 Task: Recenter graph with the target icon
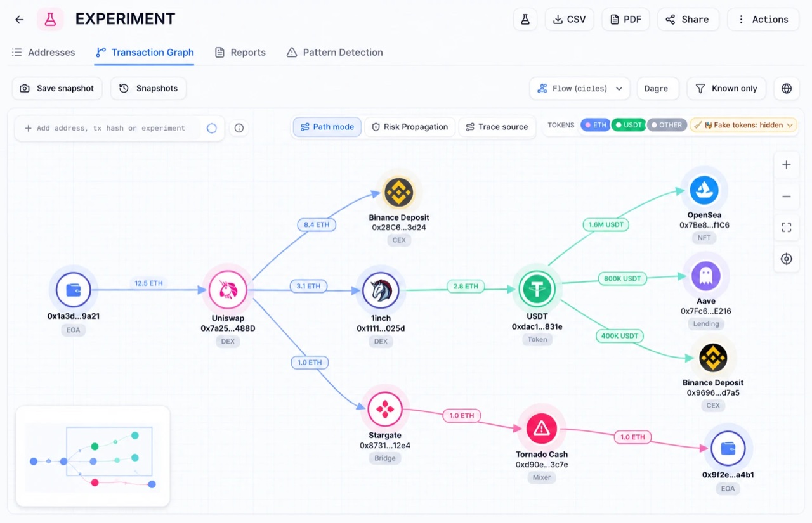[787, 259]
